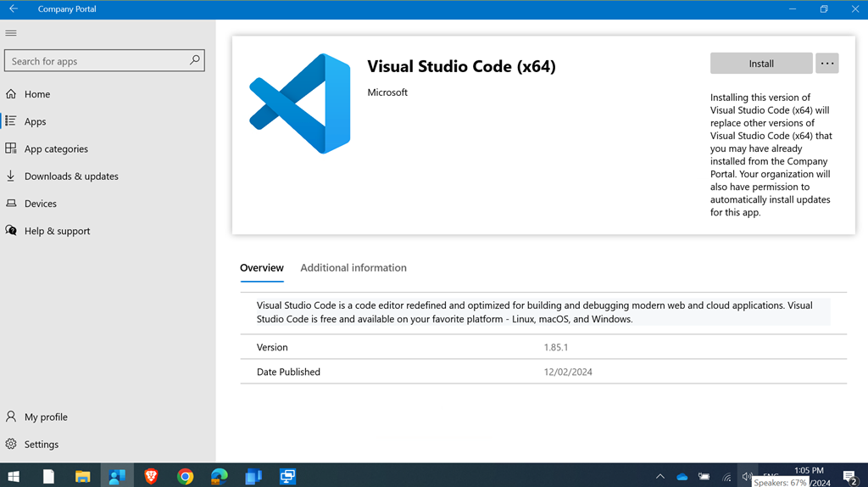
Task: Install Visual Studio Code
Action: (760, 64)
